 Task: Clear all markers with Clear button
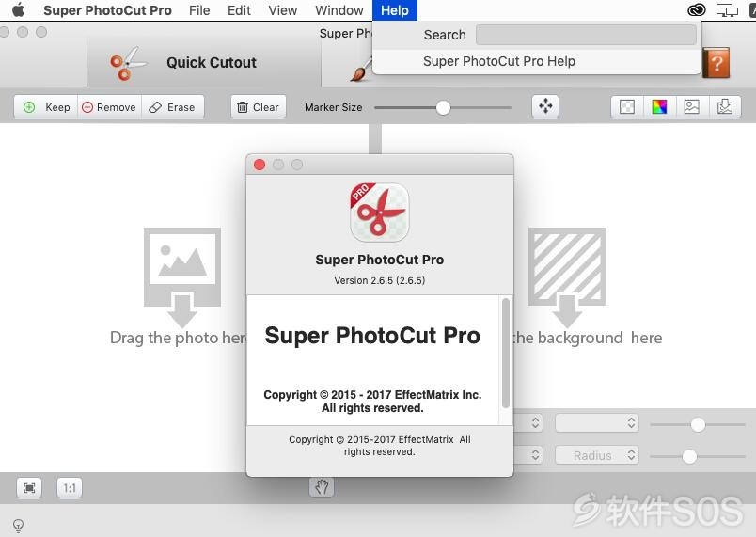pos(259,107)
